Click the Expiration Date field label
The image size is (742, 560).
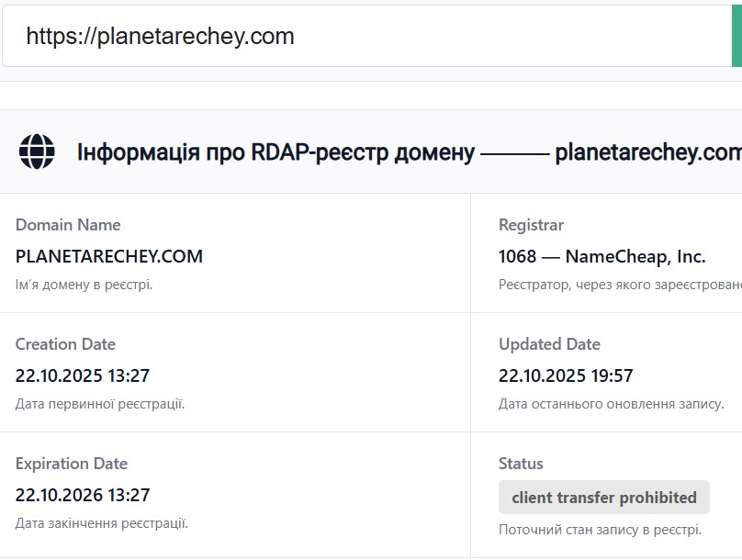pos(72,464)
